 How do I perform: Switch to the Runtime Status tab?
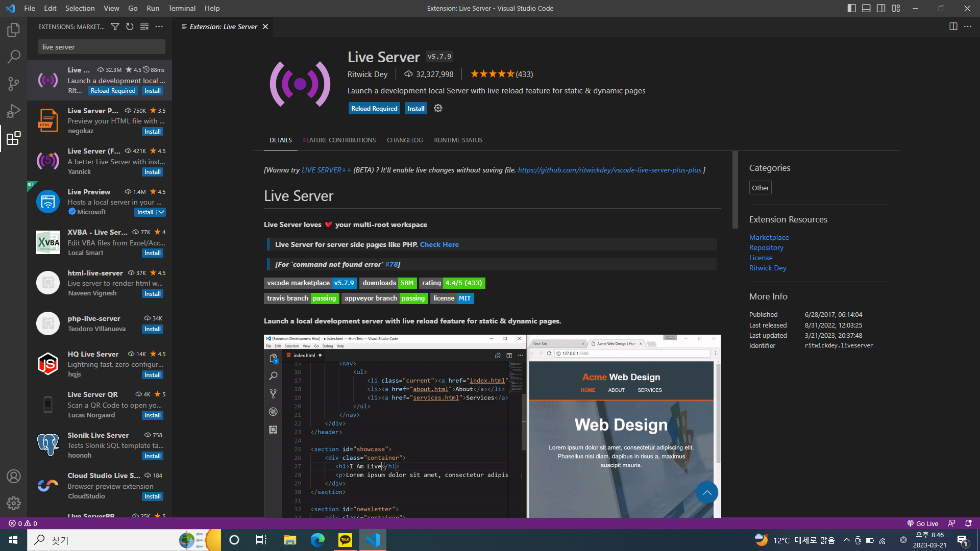click(458, 140)
